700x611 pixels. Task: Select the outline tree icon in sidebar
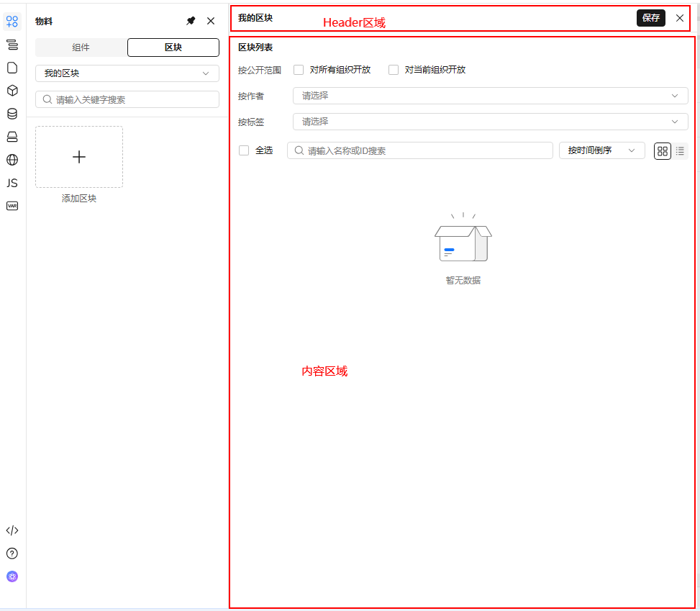[x=12, y=45]
